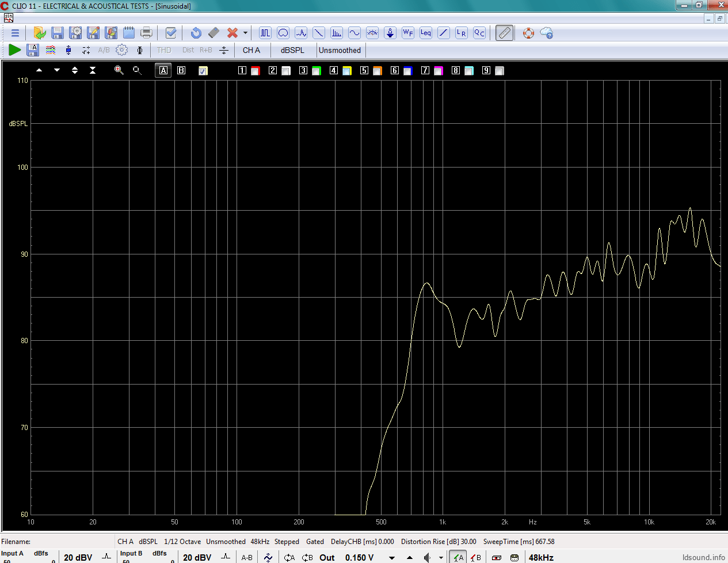
Task: Save the measurement using the top floppy disk icon
Action: point(58,33)
